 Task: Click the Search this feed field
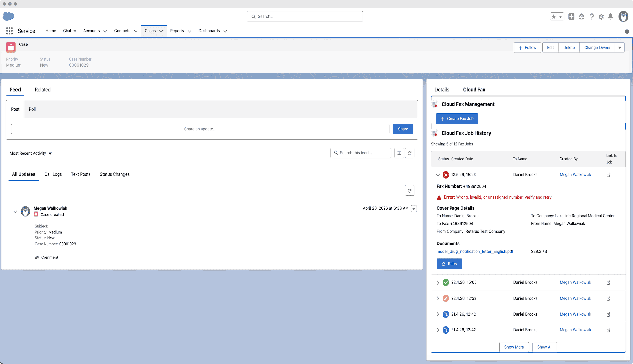click(361, 153)
